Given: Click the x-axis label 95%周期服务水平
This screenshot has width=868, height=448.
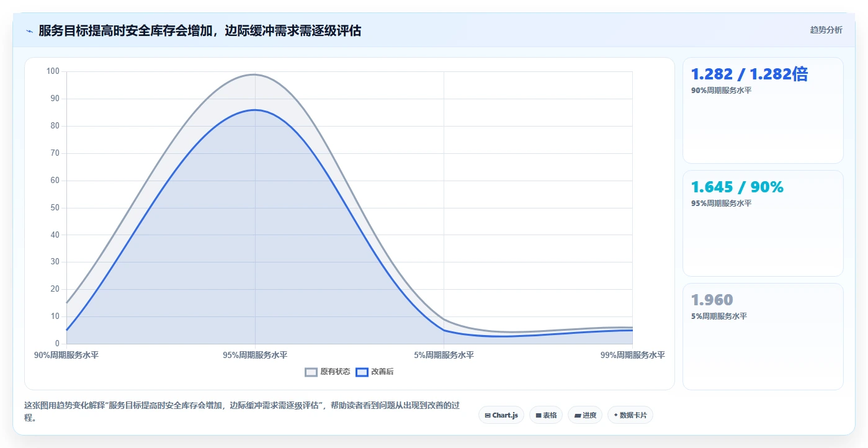Looking at the screenshot, I should [255, 356].
